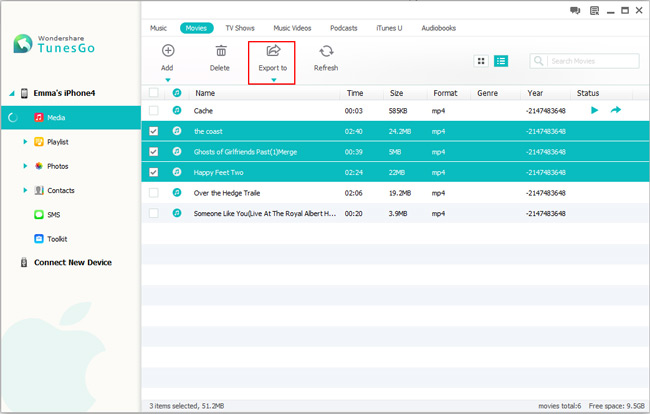
Task: Click the 'Happy Feet Two' movie name
Action: (218, 172)
